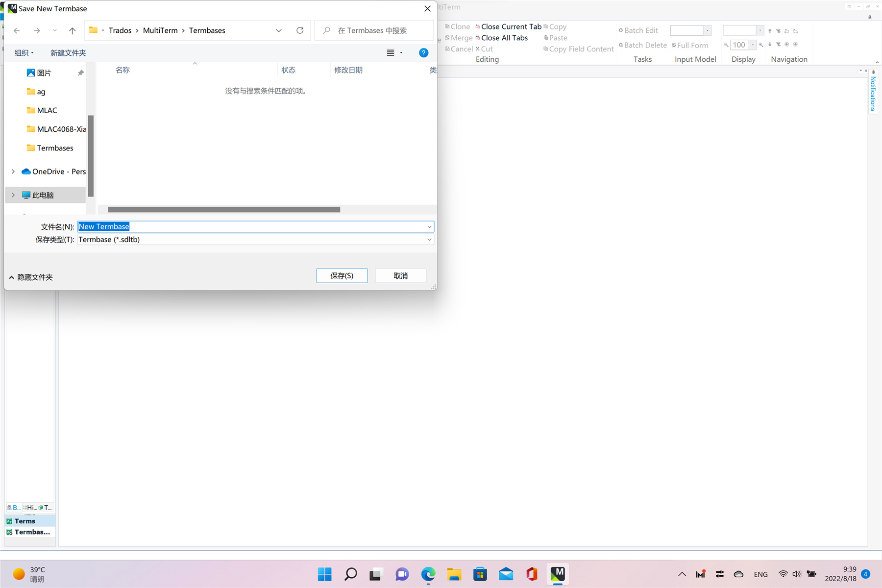The width and height of the screenshot is (882, 588).
Task: Click the 文件名 text field
Action: coord(252,226)
